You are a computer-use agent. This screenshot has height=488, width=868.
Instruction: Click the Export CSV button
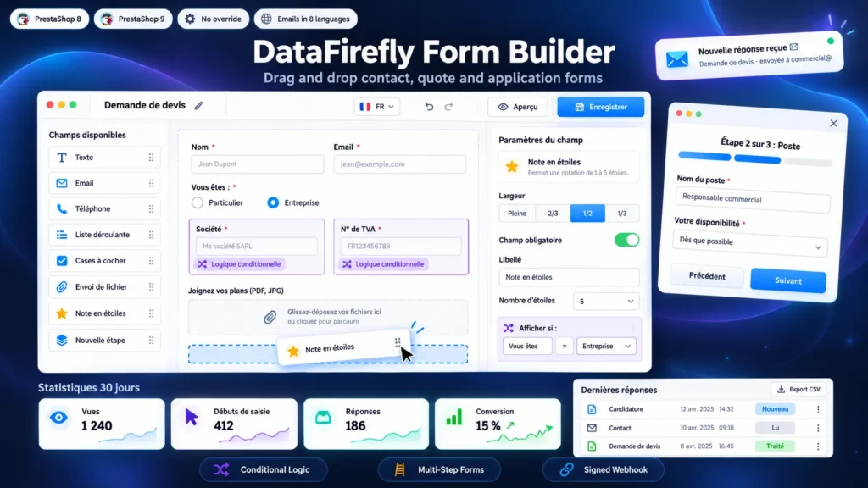798,390
